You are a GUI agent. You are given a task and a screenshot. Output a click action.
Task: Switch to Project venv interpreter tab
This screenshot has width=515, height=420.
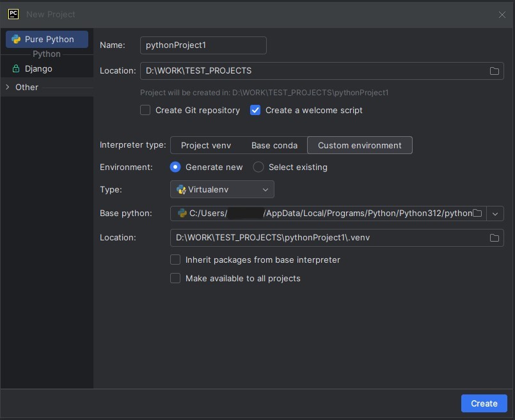pos(205,145)
